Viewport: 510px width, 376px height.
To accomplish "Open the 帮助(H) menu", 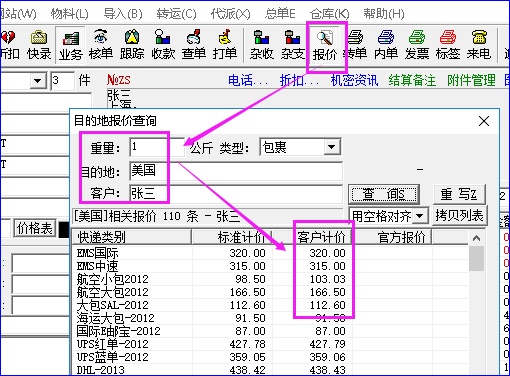I will [384, 14].
